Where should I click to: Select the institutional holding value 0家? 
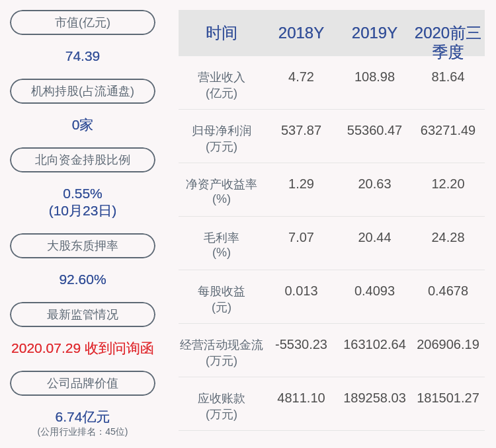pyautogui.click(x=83, y=125)
